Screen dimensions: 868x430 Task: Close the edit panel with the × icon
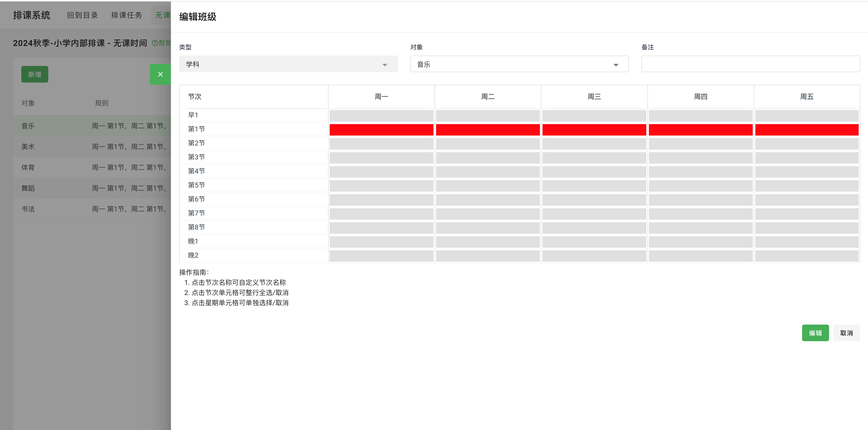[x=161, y=74]
